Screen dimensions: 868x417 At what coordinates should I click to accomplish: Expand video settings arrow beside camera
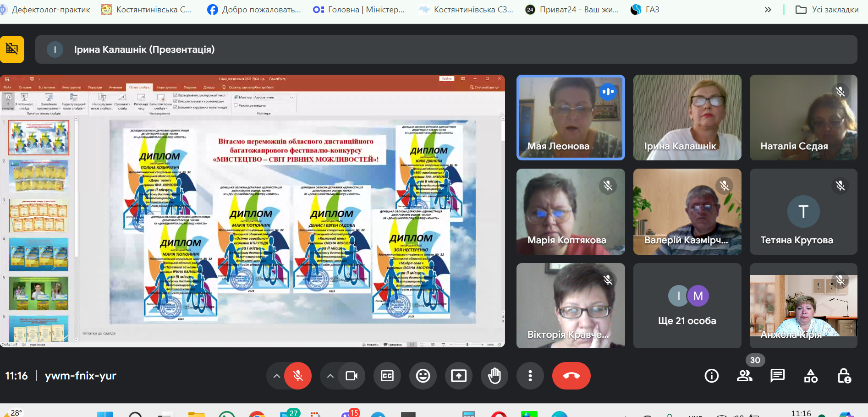pos(330,376)
